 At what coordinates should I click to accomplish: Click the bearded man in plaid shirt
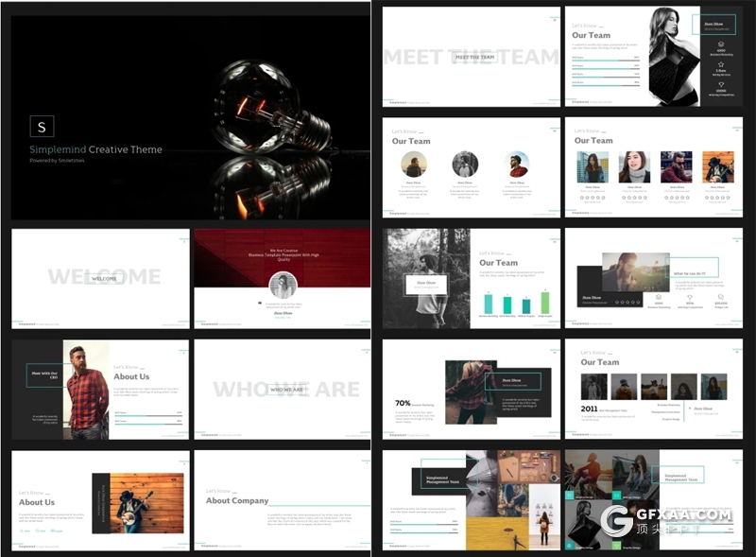[x=88, y=390]
